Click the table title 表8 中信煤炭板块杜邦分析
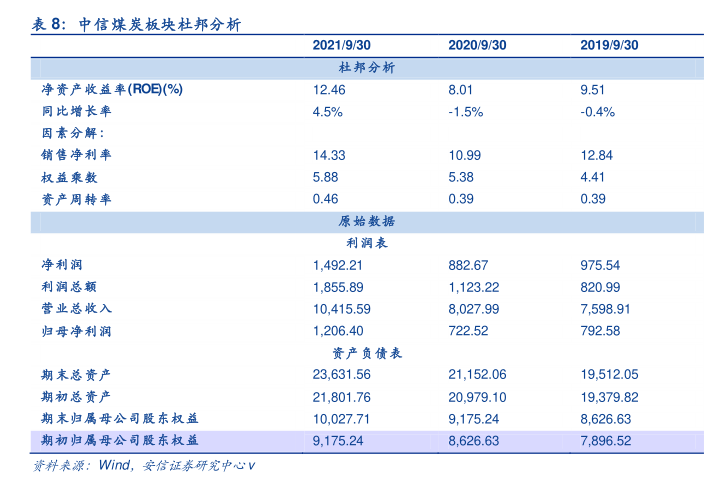The image size is (726, 486). (135, 24)
